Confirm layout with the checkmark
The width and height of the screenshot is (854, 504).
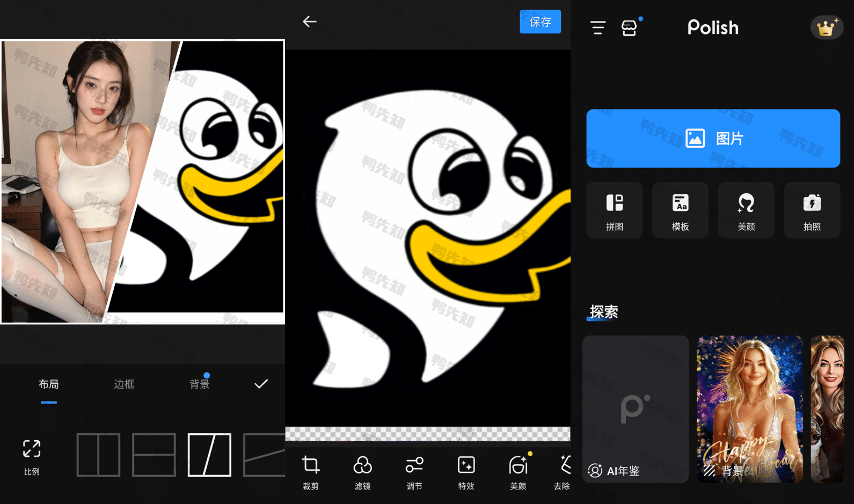click(261, 384)
